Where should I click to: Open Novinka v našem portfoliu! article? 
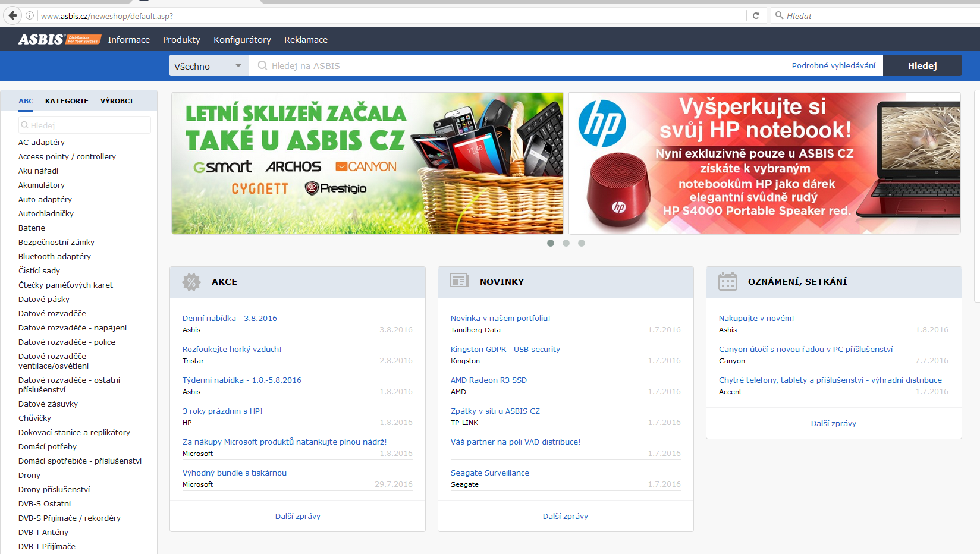[x=501, y=319]
